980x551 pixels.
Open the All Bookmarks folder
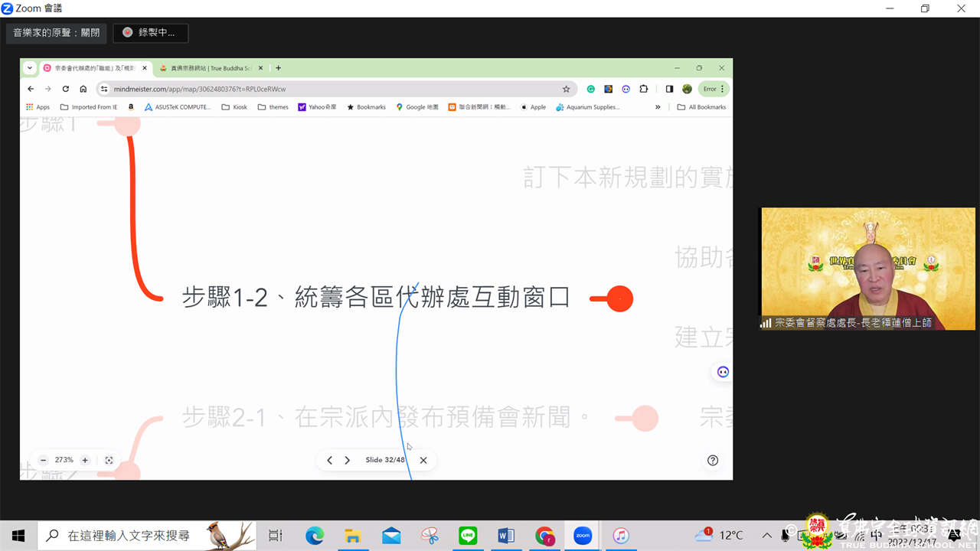coord(701,107)
